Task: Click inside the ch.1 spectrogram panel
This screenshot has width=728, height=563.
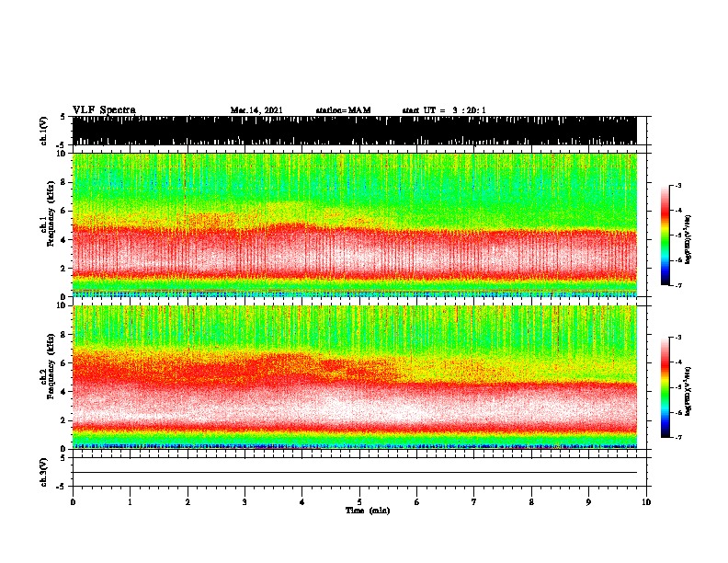Action: (x=355, y=224)
